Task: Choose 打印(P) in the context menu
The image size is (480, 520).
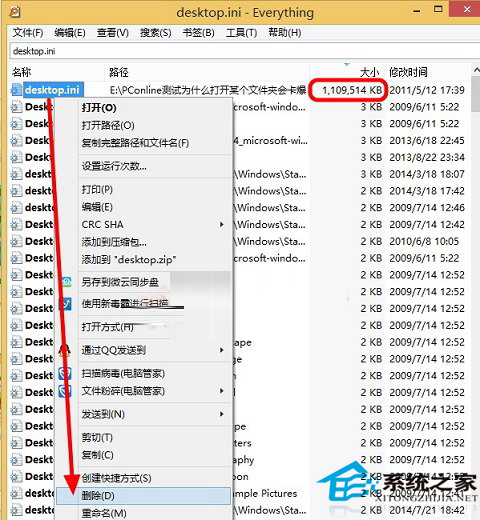Action: [97, 189]
